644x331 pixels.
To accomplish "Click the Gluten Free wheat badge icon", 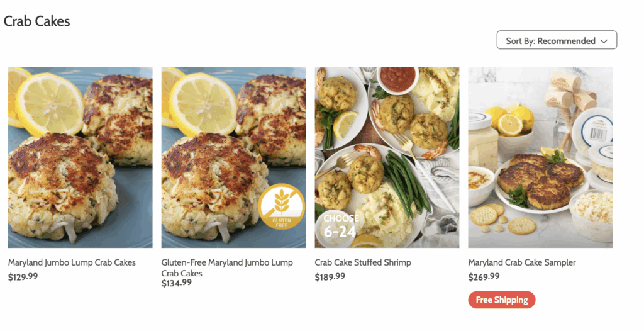I will point(282,206).
